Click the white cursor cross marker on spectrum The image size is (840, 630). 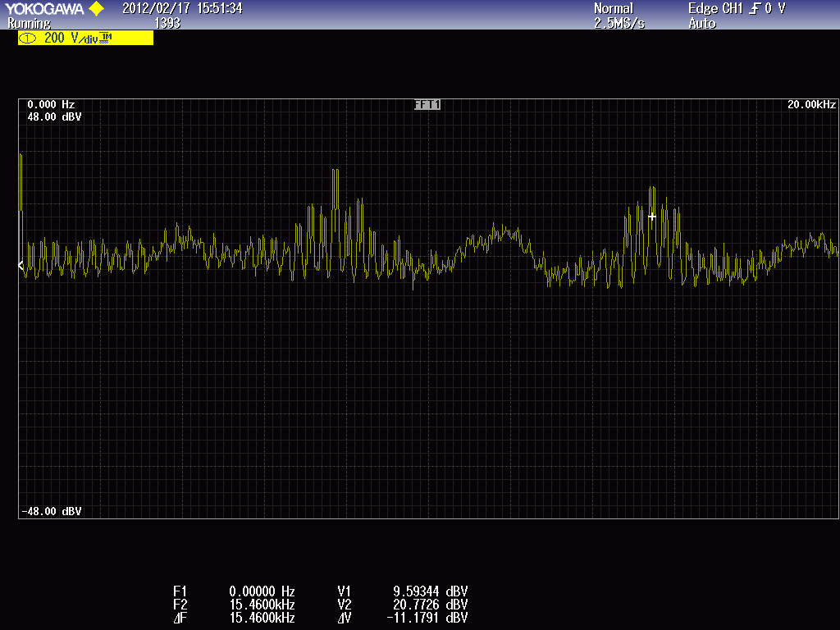[652, 217]
